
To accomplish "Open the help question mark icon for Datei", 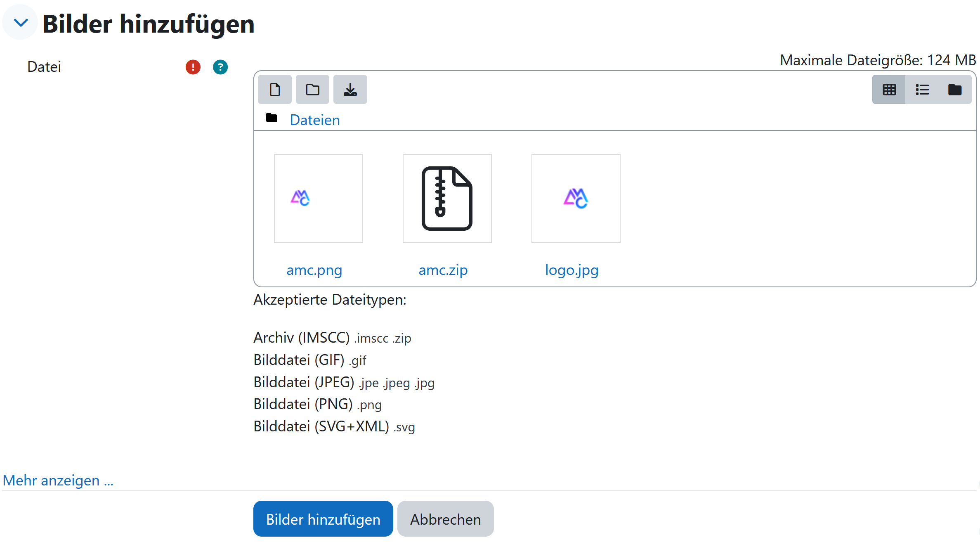I will pyautogui.click(x=220, y=67).
